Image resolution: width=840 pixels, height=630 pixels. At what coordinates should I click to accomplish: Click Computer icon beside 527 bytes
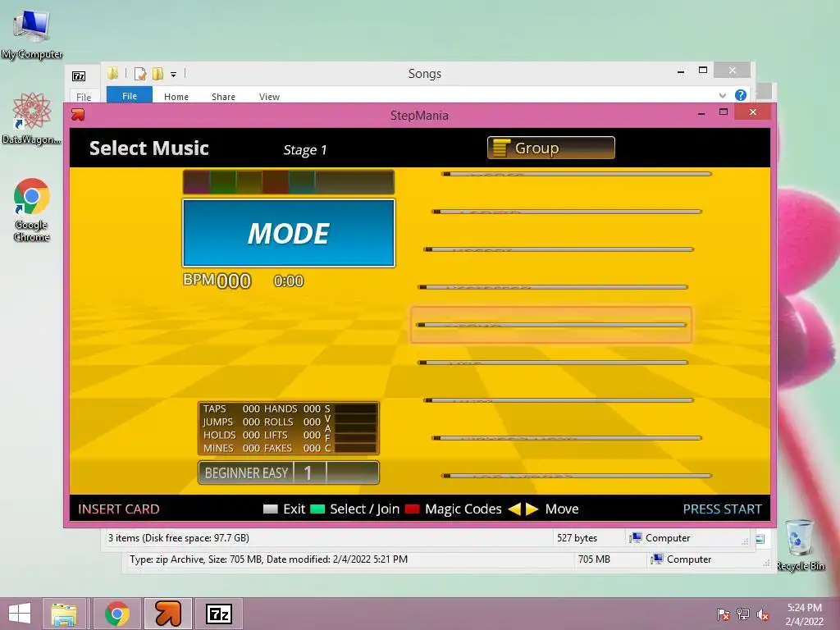point(636,537)
